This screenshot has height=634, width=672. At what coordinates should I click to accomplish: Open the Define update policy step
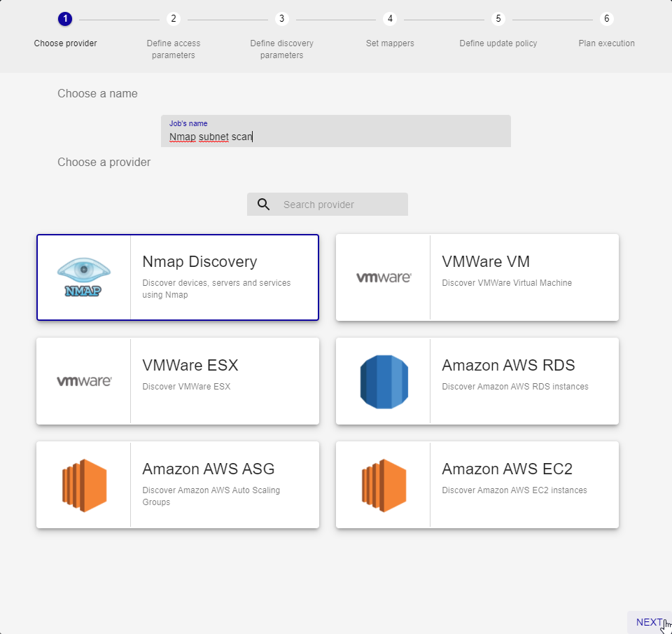pos(498,43)
